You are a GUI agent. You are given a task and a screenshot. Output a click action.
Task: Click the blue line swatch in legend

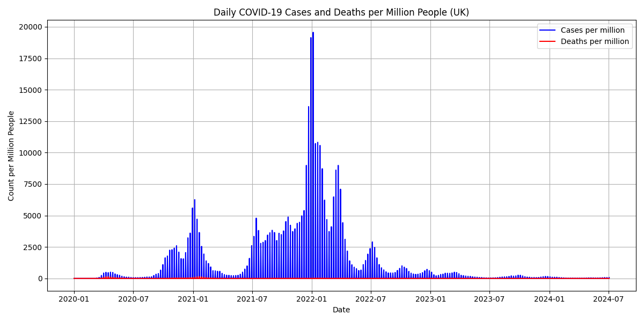coord(548,31)
